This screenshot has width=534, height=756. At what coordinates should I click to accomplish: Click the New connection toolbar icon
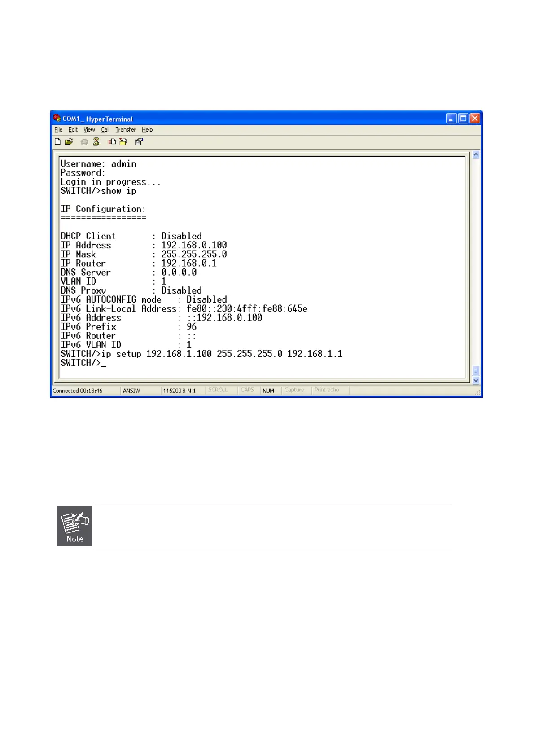(57, 142)
